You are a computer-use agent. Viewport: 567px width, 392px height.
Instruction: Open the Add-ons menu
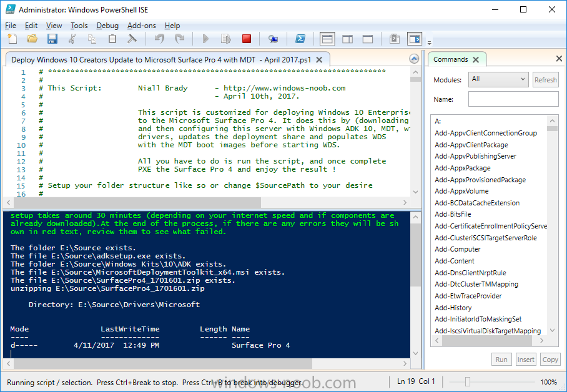(x=142, y=26)
